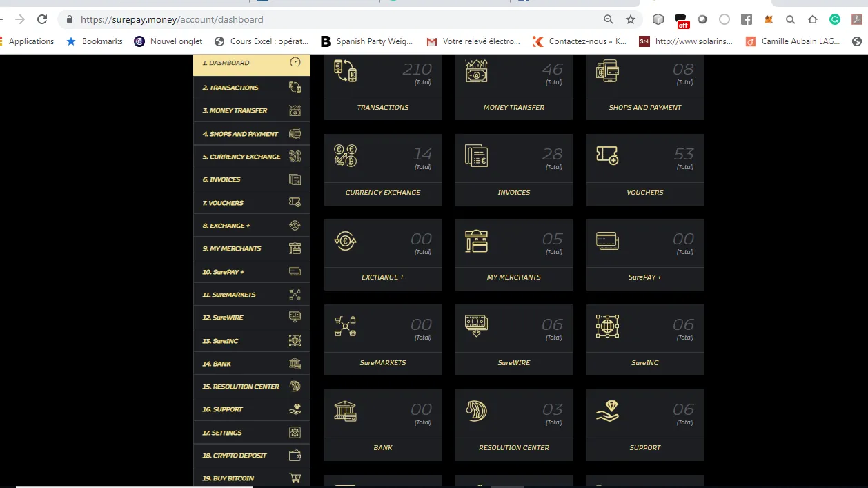Click the My Merchants tile storefront icon
Screen dimensions: 868x488
coord(477,240)
